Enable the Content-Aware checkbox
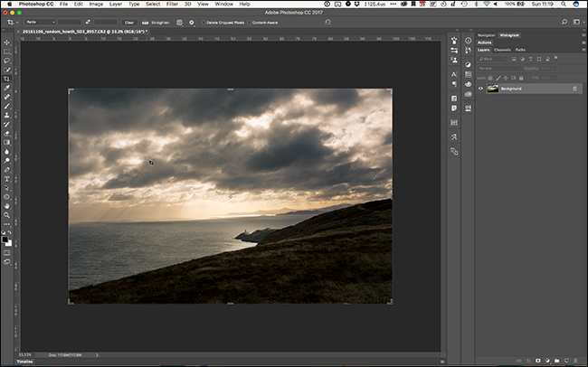Viewport: 588px width, 367px height. (x=250, y=22)
